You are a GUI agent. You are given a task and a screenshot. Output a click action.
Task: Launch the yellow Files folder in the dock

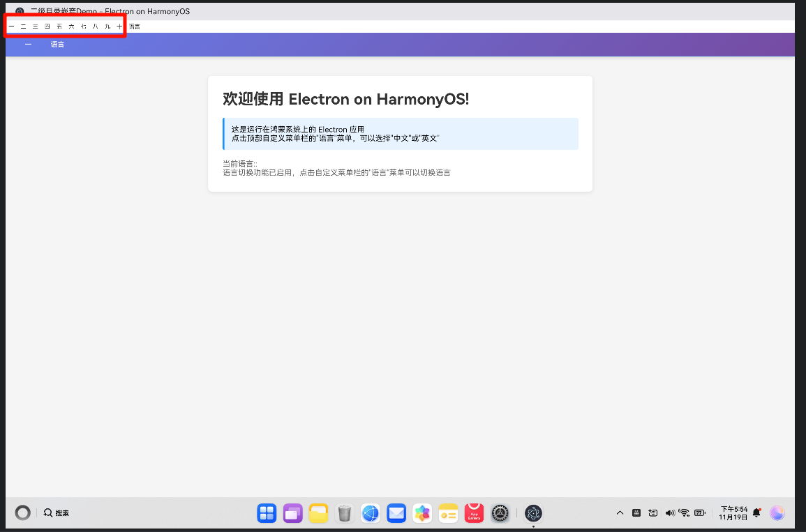click(x=319, y=512)
